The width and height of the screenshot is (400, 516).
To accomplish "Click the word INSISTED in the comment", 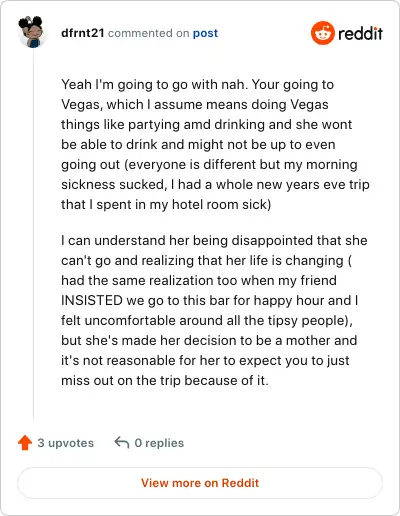I will coord(92,300).
